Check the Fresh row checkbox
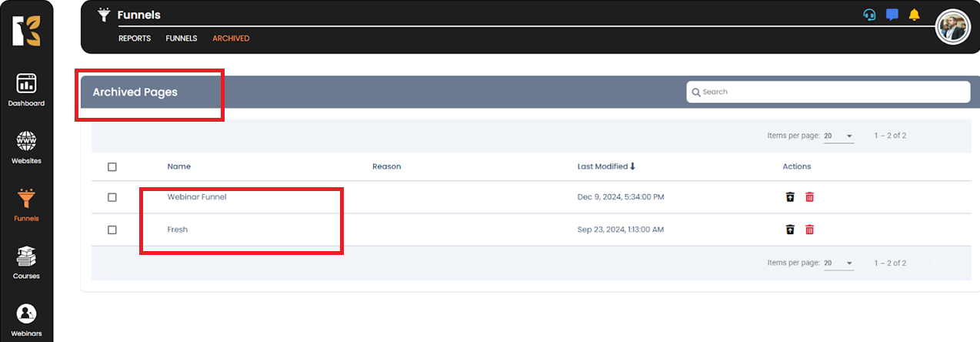The height and width of the screenshot is (342, 980). [112, 230]
